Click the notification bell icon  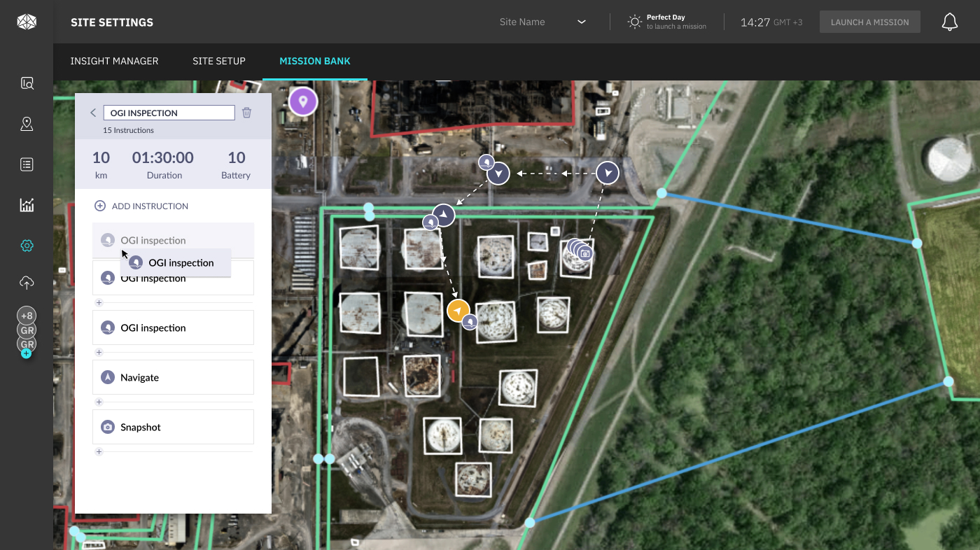(x=949, y=22)
